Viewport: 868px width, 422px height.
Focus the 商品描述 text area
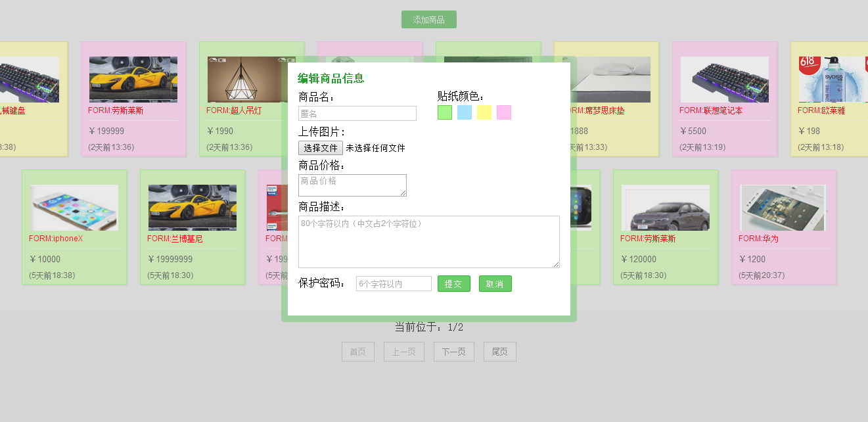[429, 241]
